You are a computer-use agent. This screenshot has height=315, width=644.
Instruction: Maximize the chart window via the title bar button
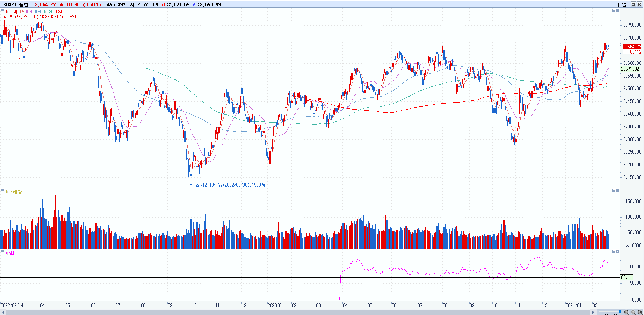click(634, 4)
